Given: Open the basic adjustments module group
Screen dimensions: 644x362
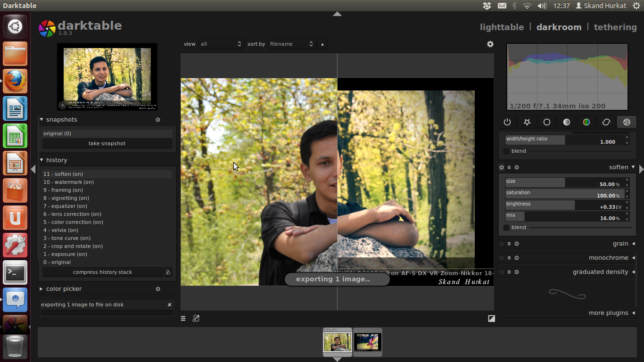Looking at the screenshot, I should (546, 122).
